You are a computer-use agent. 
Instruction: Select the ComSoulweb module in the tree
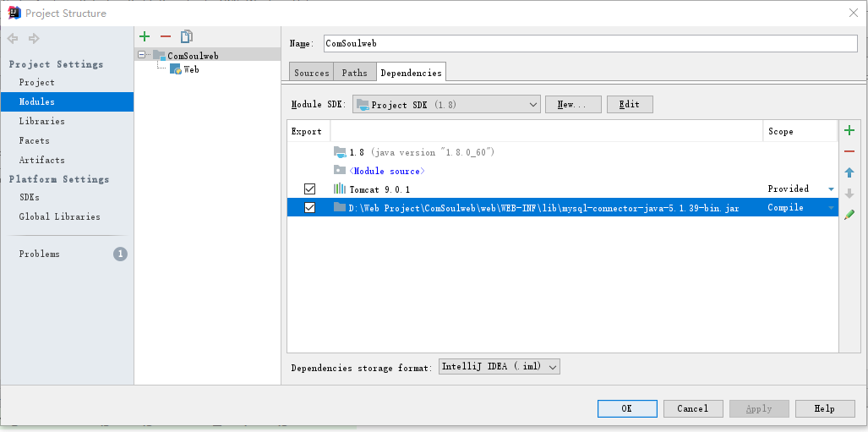tap(193, 56)
